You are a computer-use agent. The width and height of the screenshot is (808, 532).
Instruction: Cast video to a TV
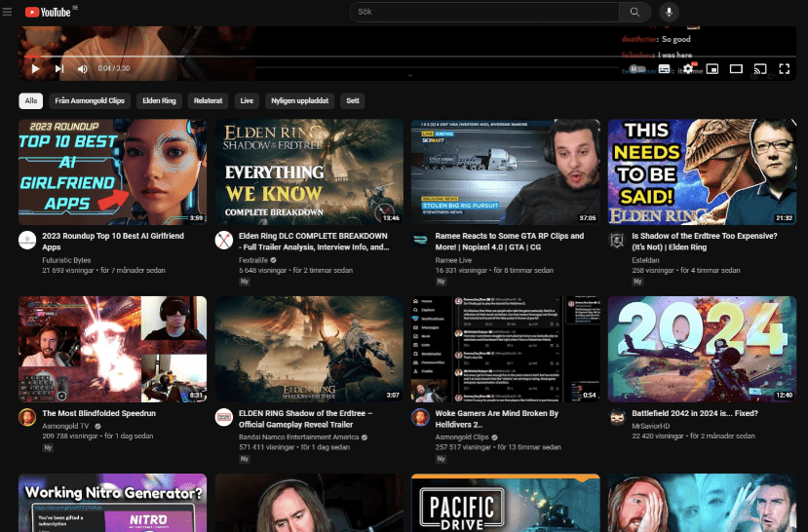coord(760,69)
